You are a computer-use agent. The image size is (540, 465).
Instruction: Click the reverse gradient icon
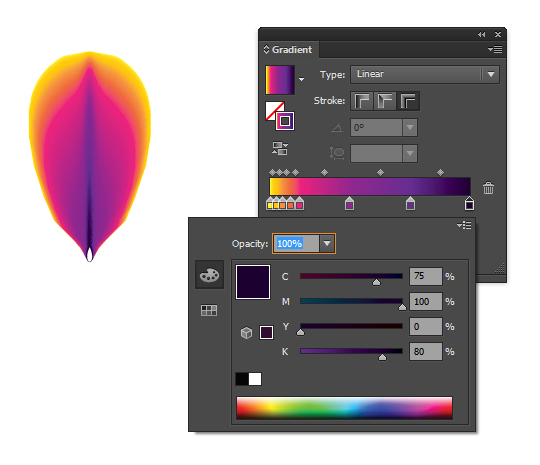pos(280,148)
